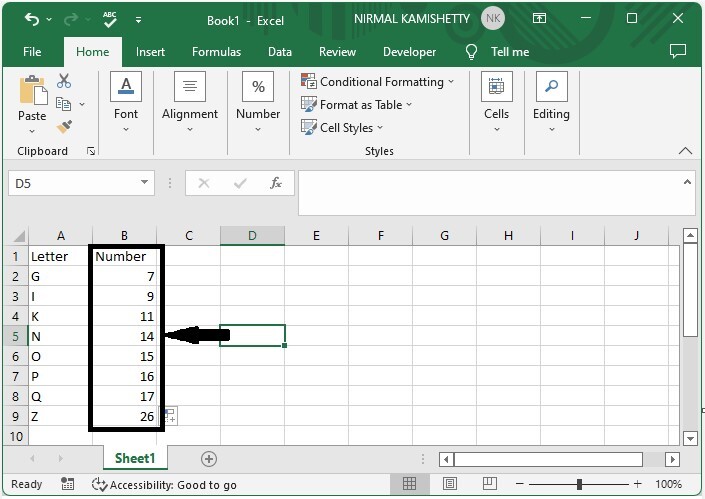Switch to Page Break Preview icon
Image resolution: width=705 pixels, height=499 pixels.
[x=489, y=484]
